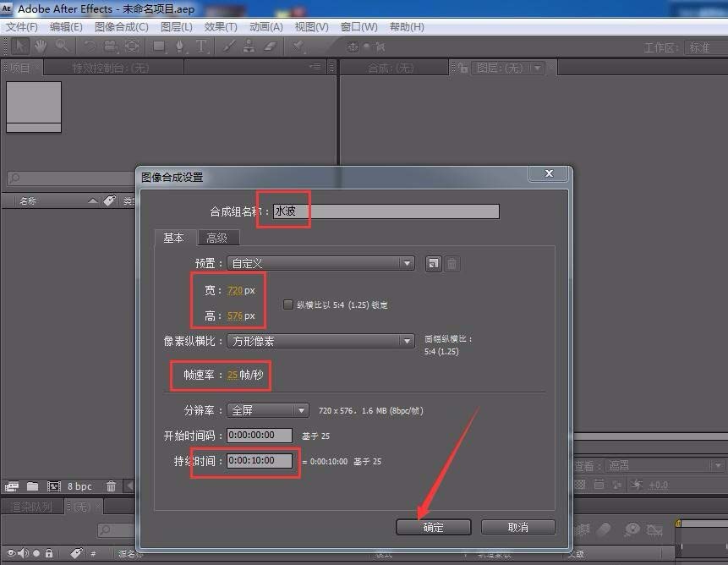The height and width of the screenshot is (565, 728).
Task: Click width value 720
Action: click(x=235, y=290)
